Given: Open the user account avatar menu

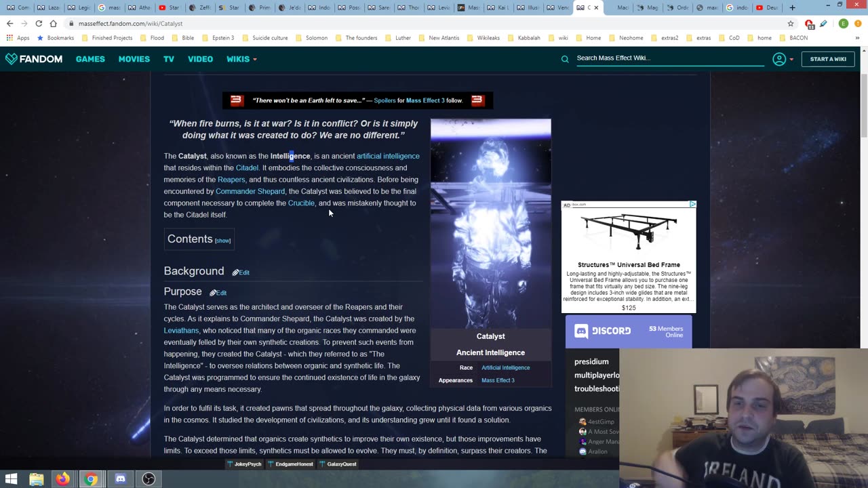Looking at the screenshot, I should [779, 59].
